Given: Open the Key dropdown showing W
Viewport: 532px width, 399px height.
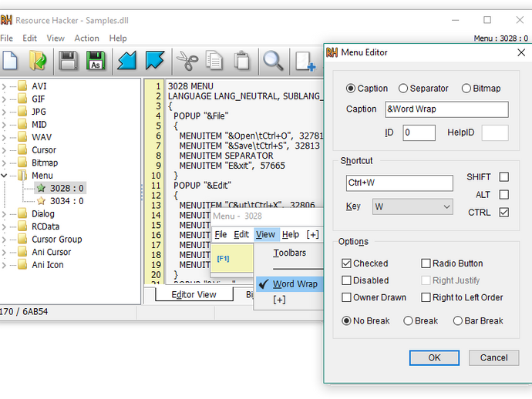Looking at the screenshot, I should point(412,206).
